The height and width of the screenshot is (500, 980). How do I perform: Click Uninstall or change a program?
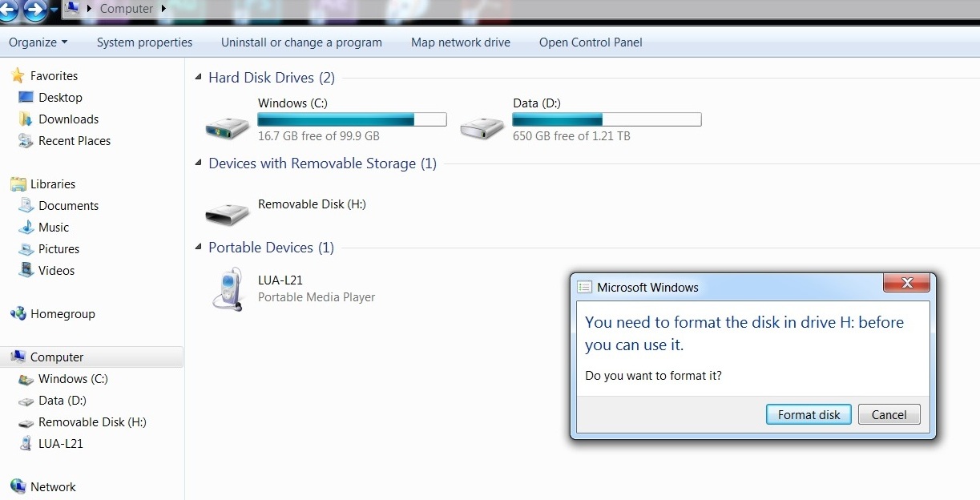coord(301,42)
